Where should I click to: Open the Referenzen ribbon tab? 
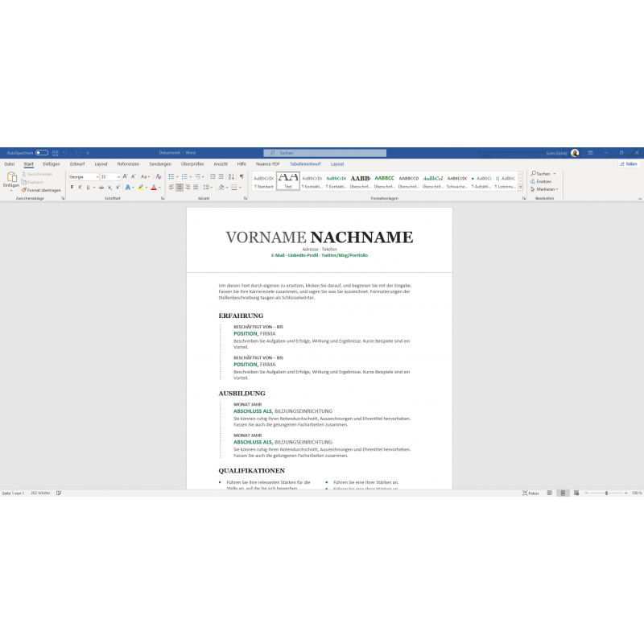(x=128, y=163)
